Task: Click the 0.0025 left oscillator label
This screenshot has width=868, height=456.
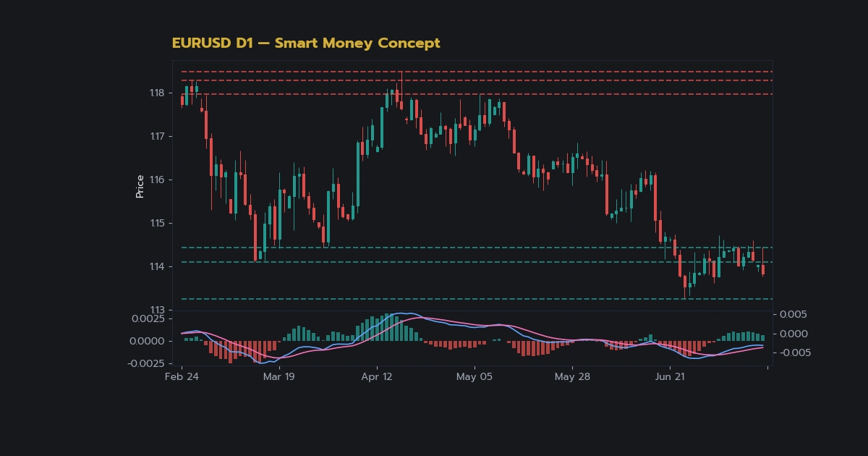Action: coord(148,318)
